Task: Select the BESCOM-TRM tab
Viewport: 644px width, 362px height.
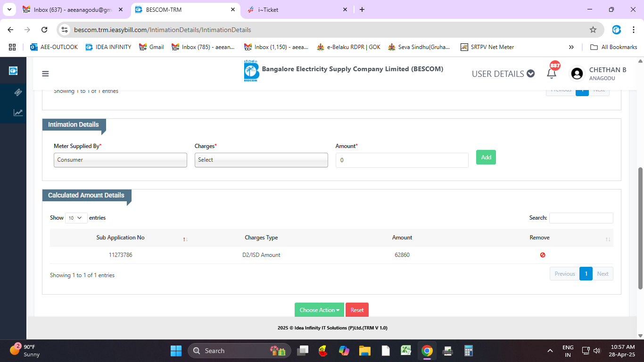Action: coord(185,9)
